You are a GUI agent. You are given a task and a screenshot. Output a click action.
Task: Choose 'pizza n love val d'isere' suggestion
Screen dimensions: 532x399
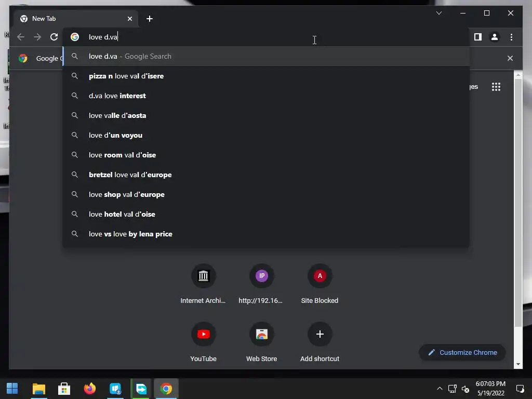point(267,76)
